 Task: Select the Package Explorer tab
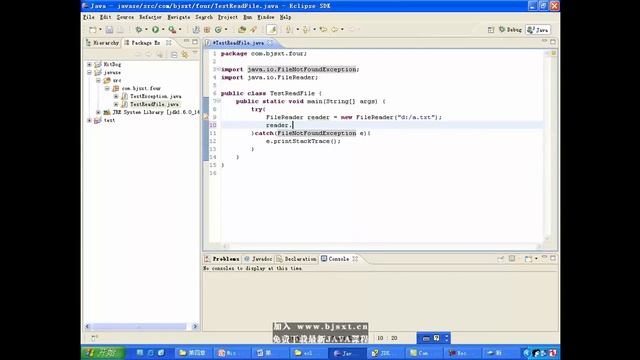pos(142,42)
